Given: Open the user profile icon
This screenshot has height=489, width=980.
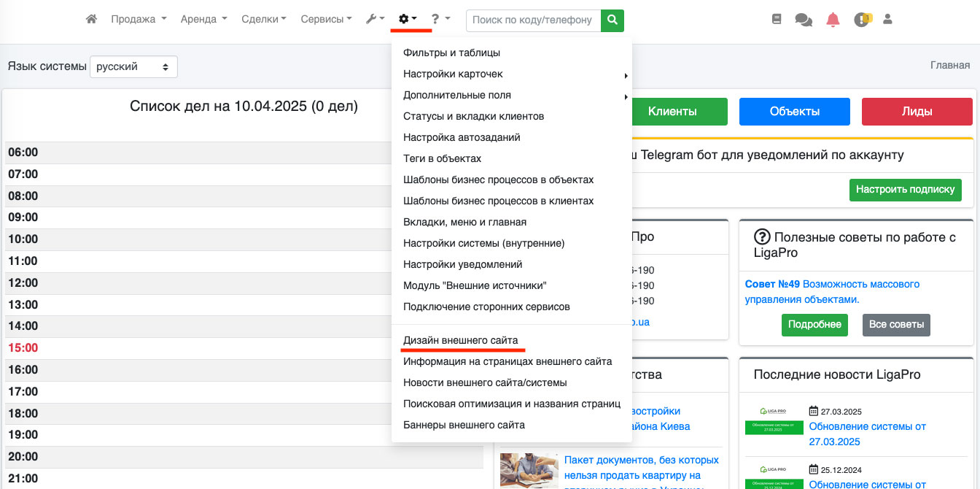Looking at the screenshot, I should point(887,20).
